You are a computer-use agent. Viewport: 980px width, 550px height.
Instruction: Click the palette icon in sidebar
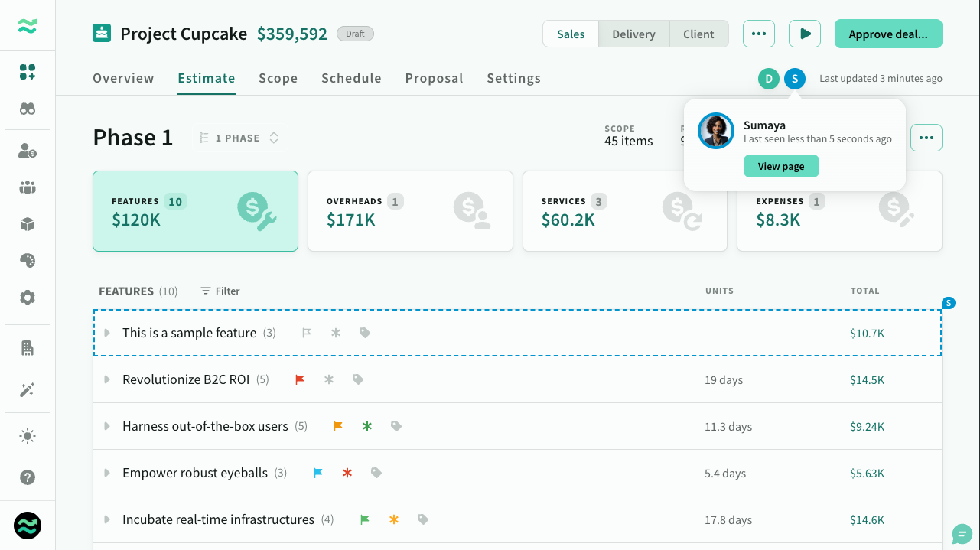point(28,261)
